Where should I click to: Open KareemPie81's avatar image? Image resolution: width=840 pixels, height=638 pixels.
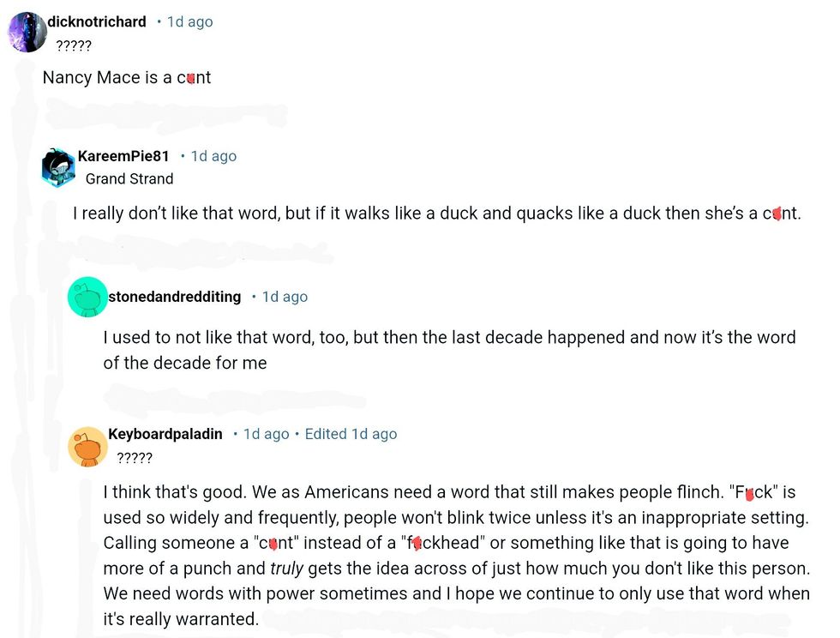[58, 166]
